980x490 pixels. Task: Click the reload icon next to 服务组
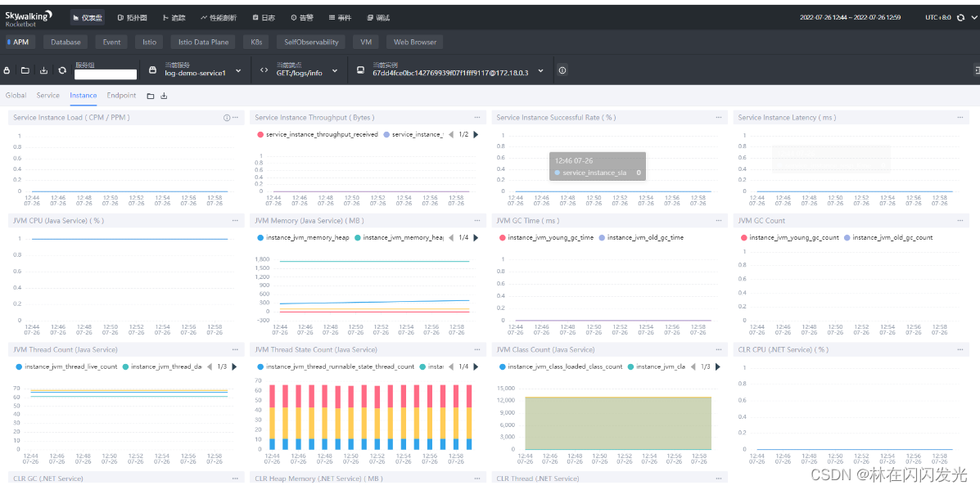tap(62, 70)
